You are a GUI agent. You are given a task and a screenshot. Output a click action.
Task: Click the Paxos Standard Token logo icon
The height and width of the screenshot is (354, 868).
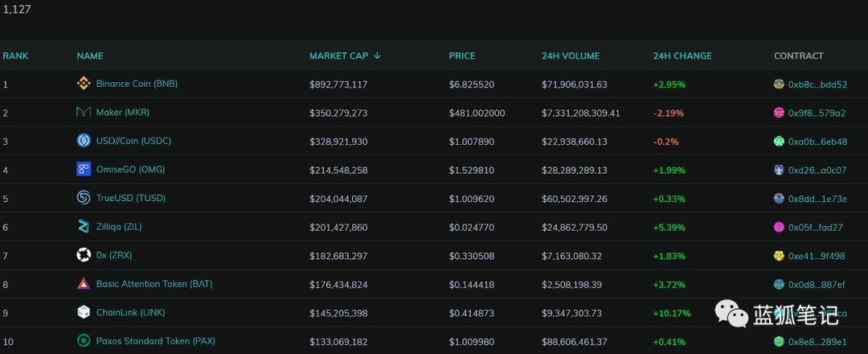84,340
